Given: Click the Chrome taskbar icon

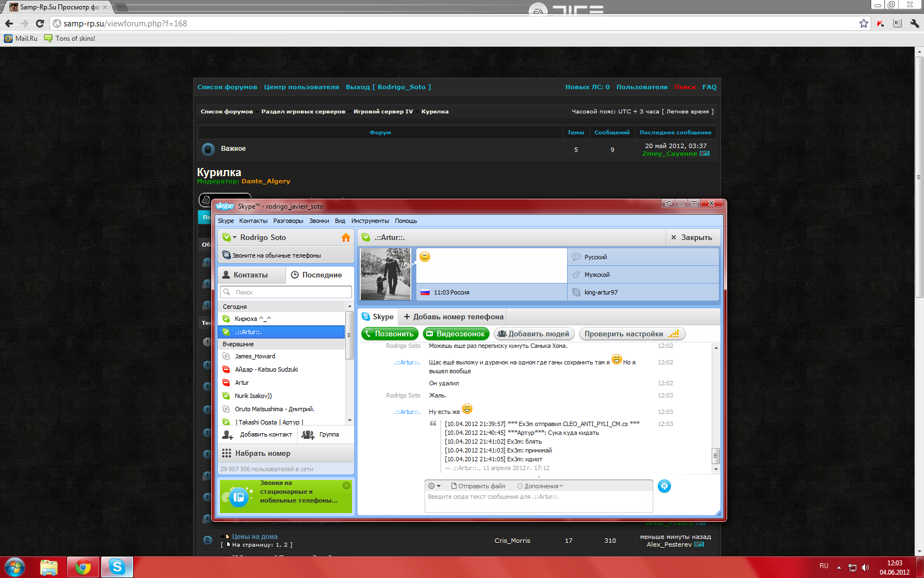Looking at the screenshot, I should (83, 567).
